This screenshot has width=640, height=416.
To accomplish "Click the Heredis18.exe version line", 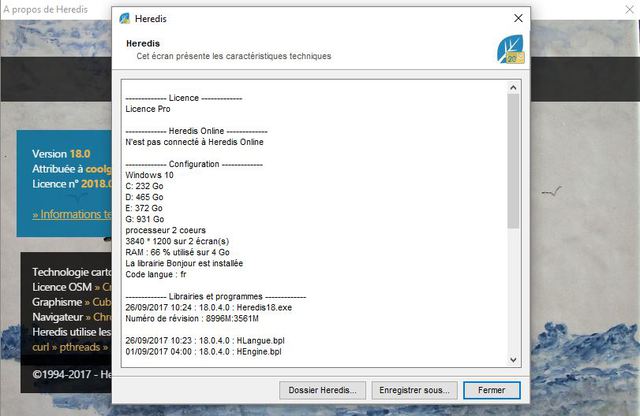I will coord(209,307).
